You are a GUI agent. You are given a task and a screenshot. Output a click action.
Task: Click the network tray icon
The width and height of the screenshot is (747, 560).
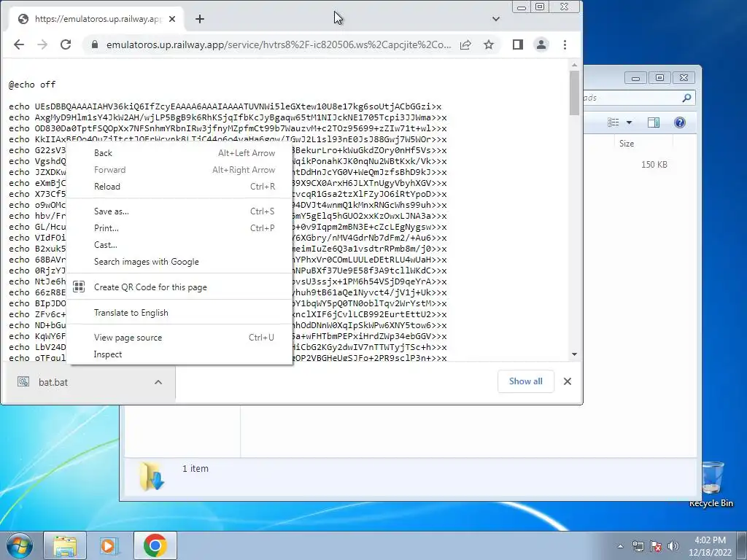pyautogui.click(x=638, y=546)
